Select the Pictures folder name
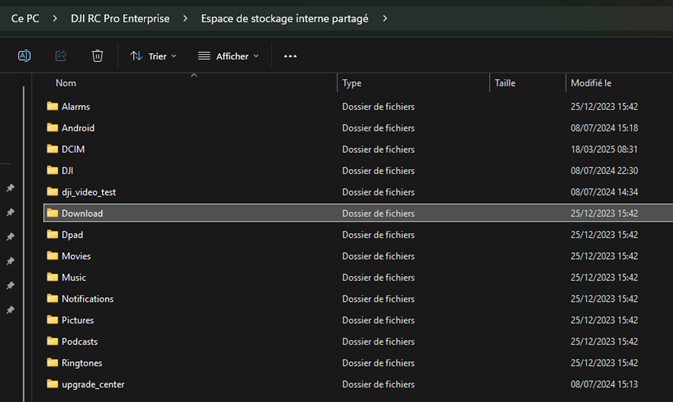 tap(78, 320)
